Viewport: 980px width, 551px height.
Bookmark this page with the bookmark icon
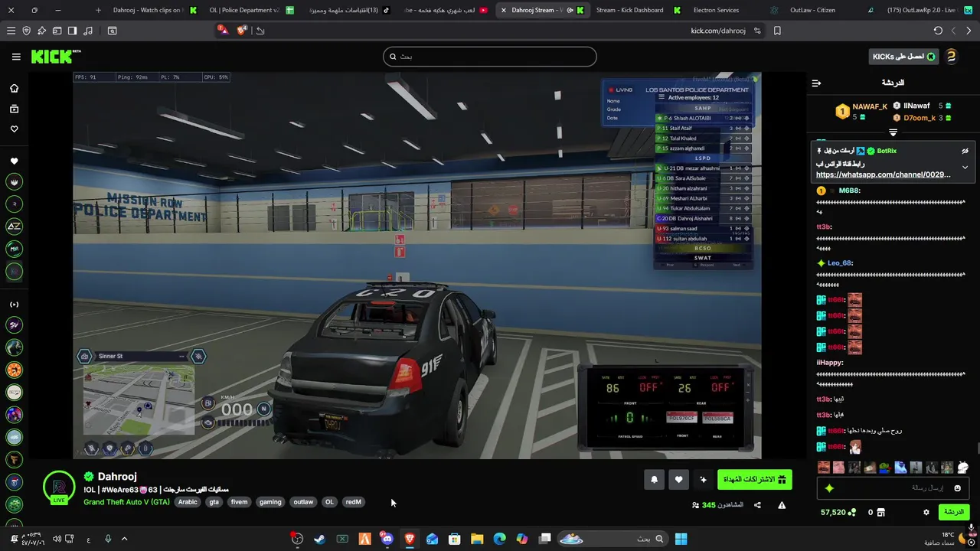coord(777,31)
